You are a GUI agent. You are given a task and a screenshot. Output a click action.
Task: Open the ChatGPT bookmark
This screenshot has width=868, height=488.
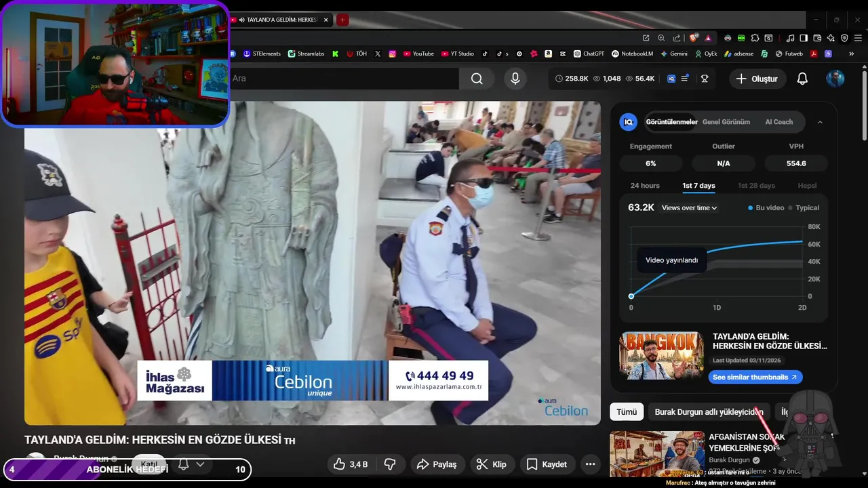pos(589,54)
